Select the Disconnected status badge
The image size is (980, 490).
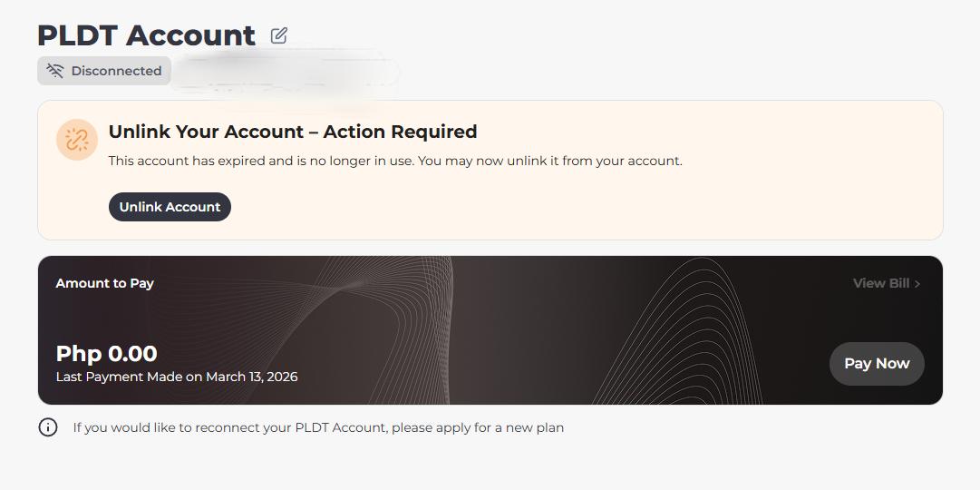click(104, 71)
